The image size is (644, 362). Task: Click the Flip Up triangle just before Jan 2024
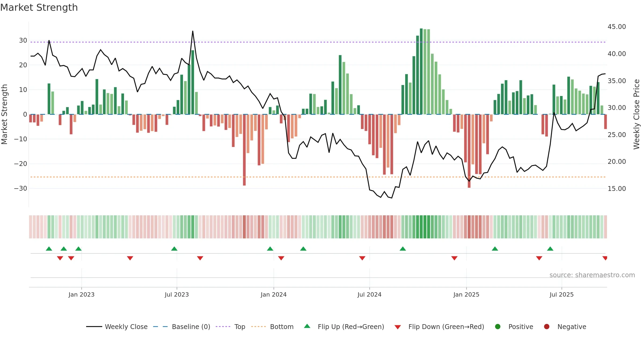coord(270,249)
